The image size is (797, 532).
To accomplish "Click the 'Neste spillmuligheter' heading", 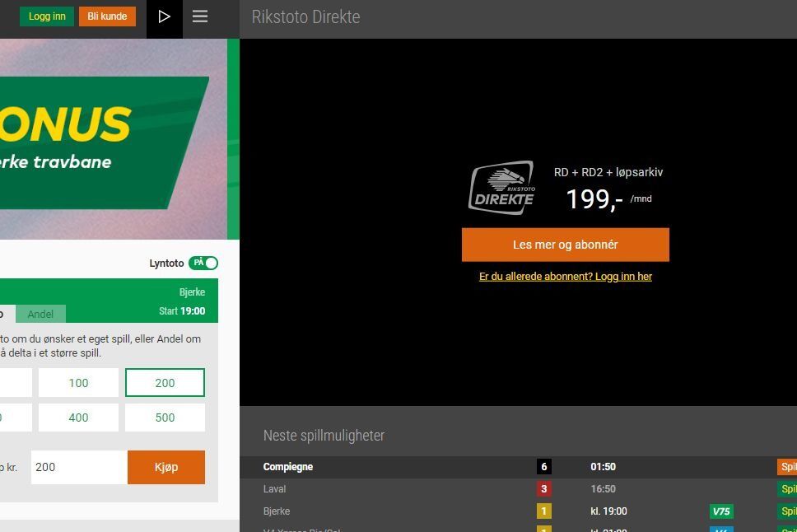I will (324, 436).
